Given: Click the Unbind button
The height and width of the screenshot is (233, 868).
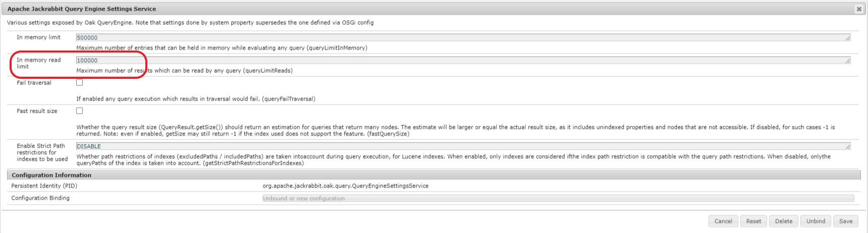Looking at the screenshot, I should tap(816, 221).
